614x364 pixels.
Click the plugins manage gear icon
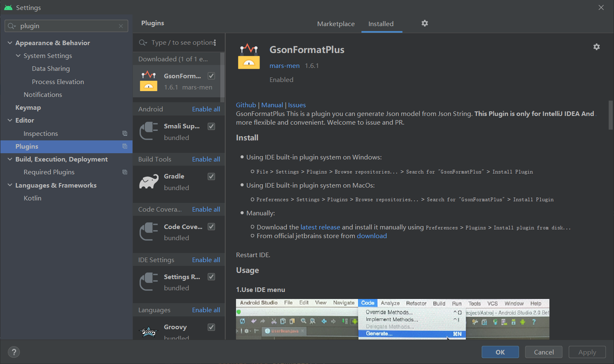(424, 23)
